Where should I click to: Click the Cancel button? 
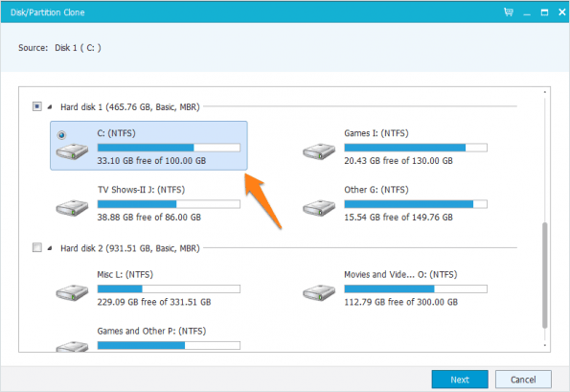(523, 380)
